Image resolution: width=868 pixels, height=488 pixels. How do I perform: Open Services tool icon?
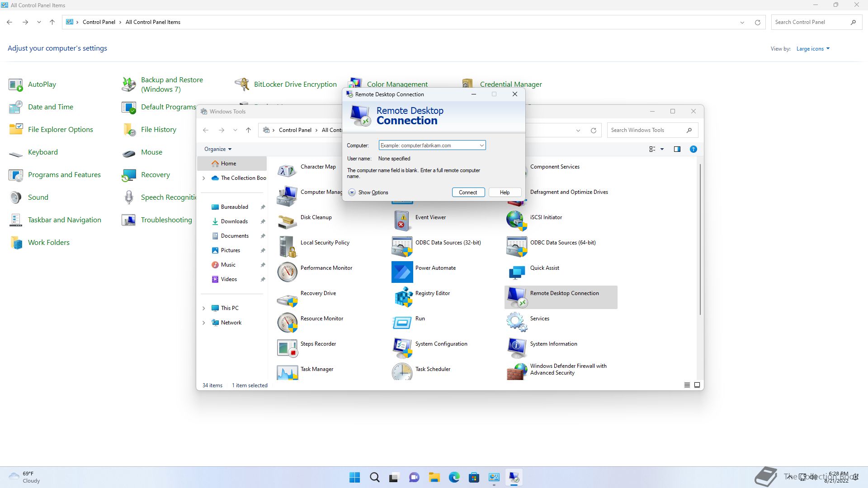pyautogui.click(x=517, y=323)
